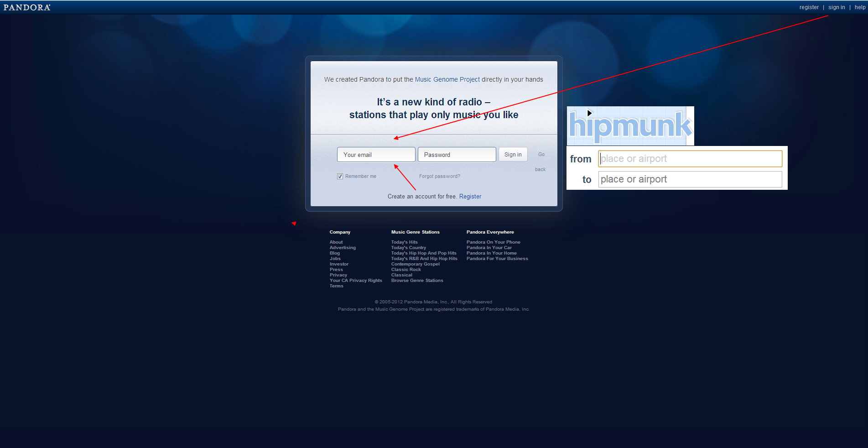The height and width of the screenshot is (448, 868).
Task: Open the Advertising footer link
Action: 343,248
